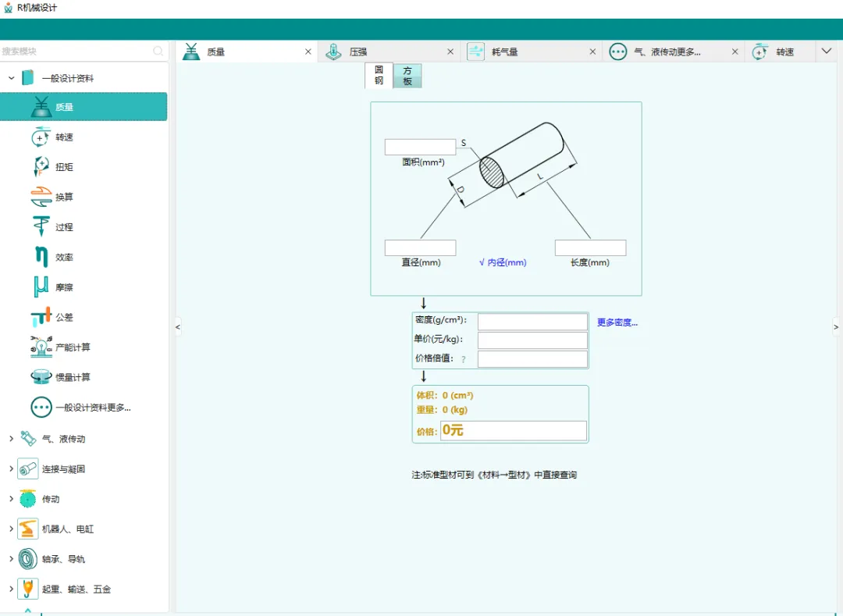
Task: Click the price multiplier question mark
Action: pos(464,360)
